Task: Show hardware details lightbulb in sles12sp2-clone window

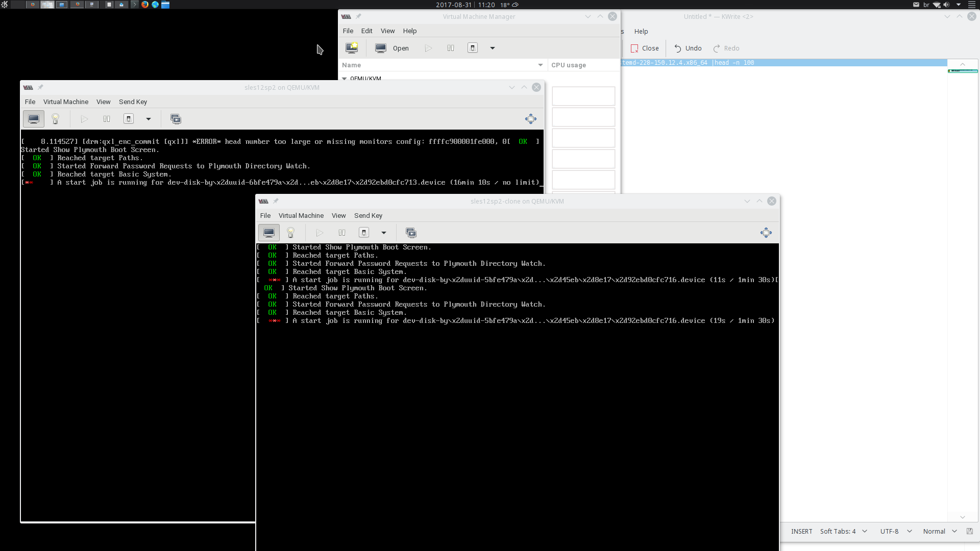Action: pos(291,233)
